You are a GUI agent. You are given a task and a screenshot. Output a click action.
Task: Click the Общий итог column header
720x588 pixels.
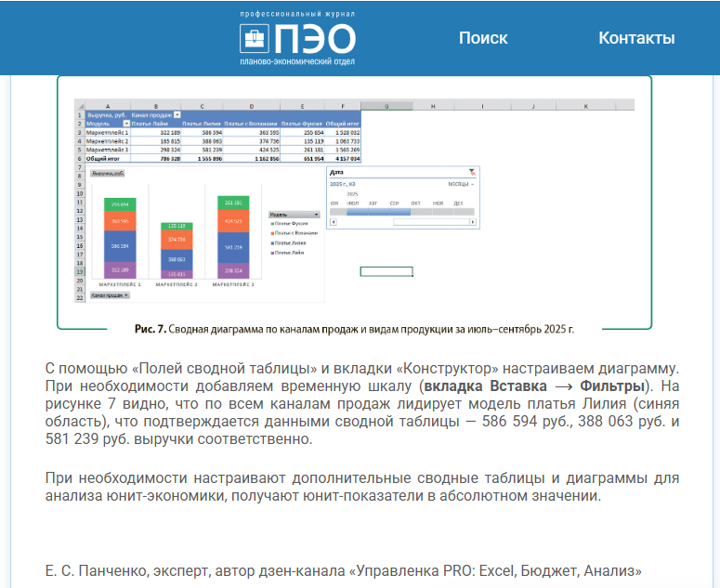pos(343,124)
